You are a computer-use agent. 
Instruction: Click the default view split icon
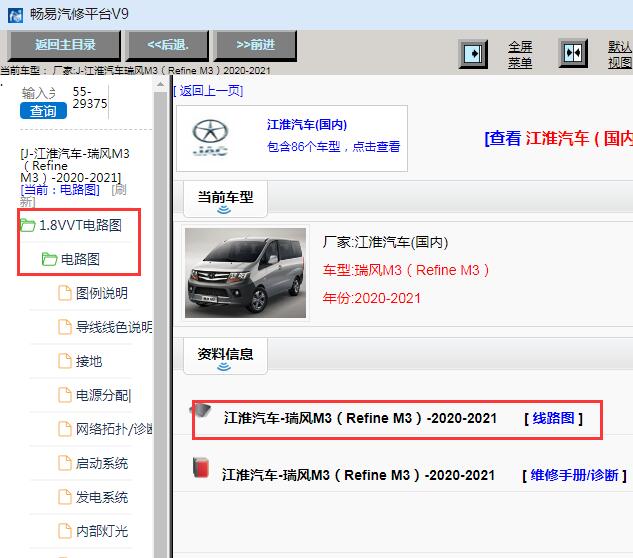click(x=573, y=53)
